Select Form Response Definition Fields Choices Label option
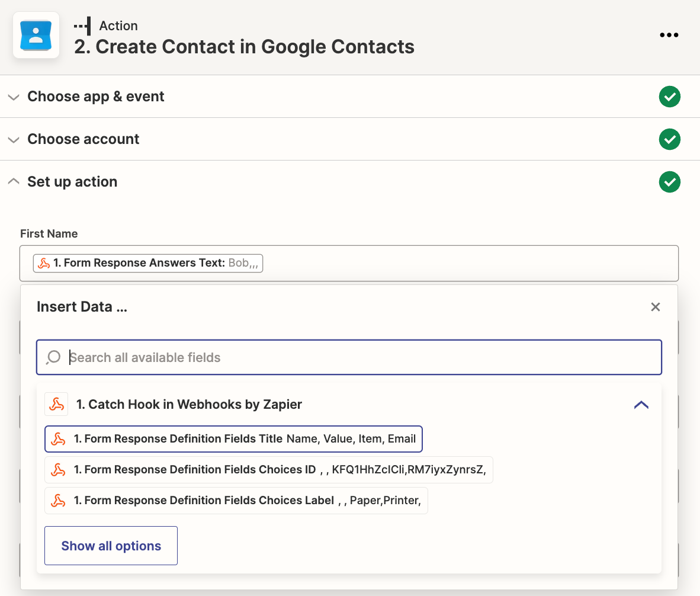700x596 pixels. 236,501
